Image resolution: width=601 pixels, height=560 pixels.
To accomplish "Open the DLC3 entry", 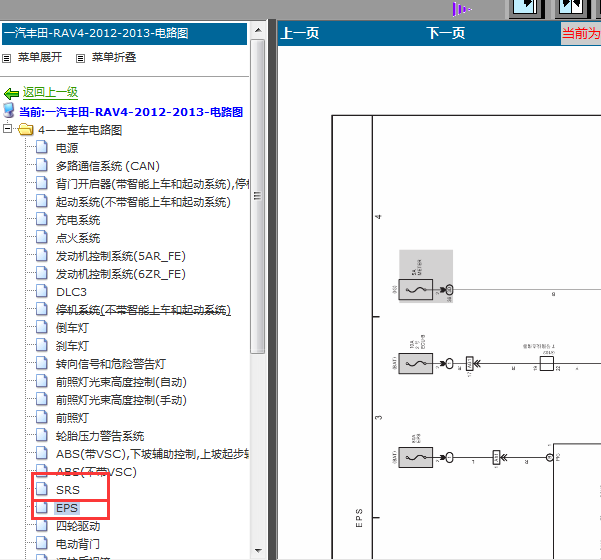I will [71, 292].
